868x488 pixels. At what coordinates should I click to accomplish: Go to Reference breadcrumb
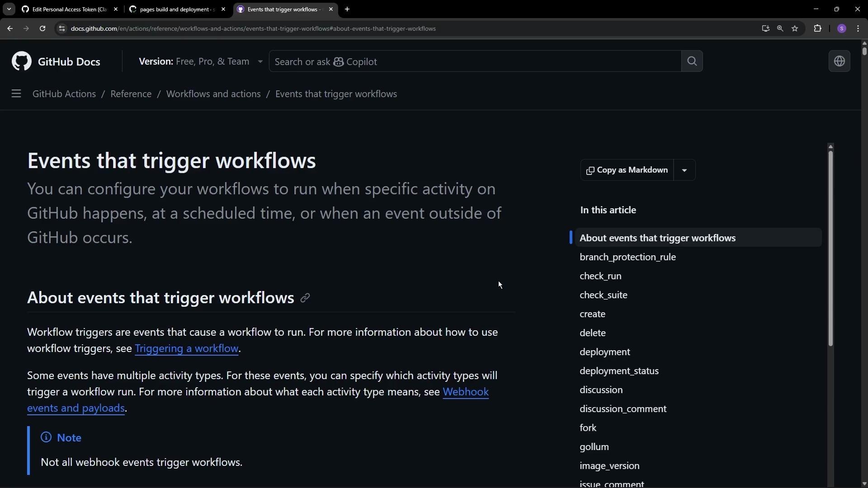(x=131, y=94)
